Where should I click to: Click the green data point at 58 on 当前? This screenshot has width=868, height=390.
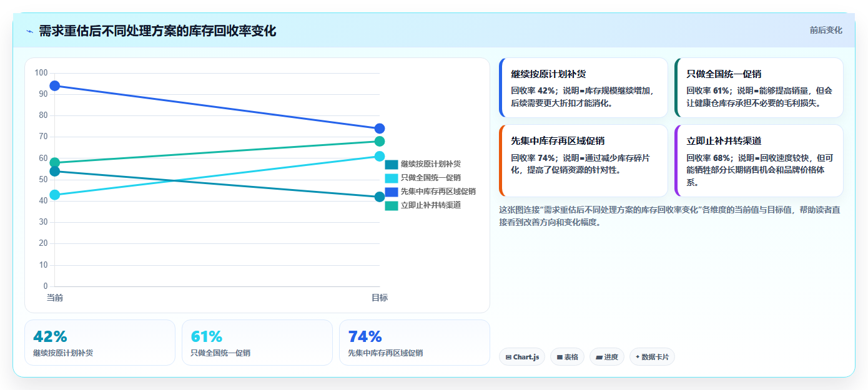55,163
